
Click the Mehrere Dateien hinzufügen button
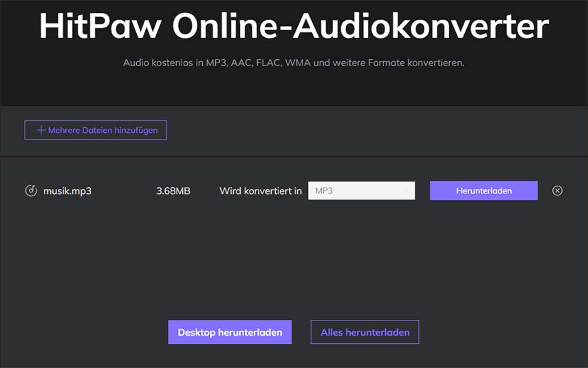coord(96,130)
